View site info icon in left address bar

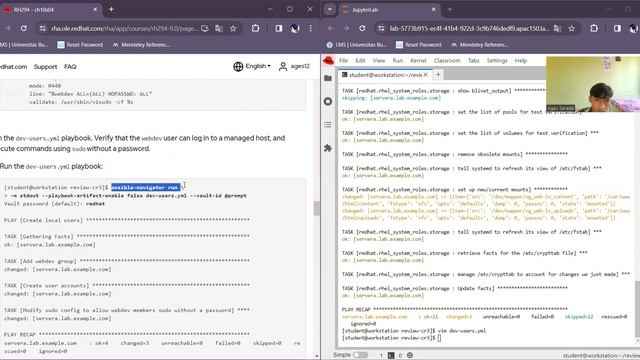click(x=42, y=28)
